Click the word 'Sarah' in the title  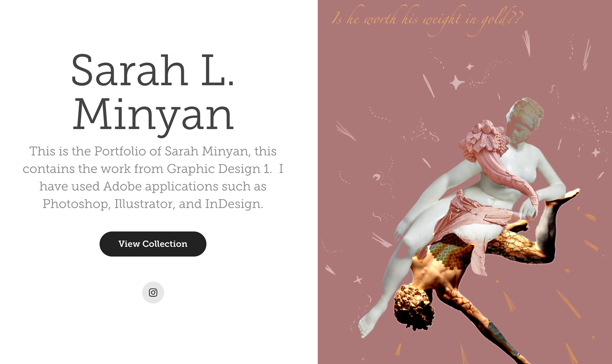pyautogui.click(x=129, y=70)
